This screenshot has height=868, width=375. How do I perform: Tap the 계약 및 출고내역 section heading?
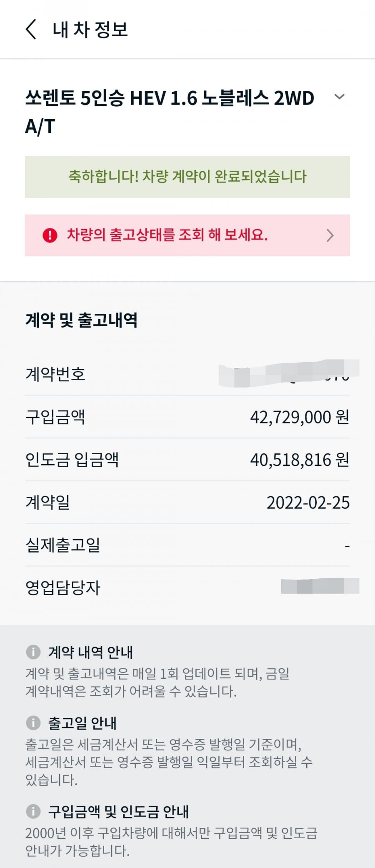tap(81, 320)
